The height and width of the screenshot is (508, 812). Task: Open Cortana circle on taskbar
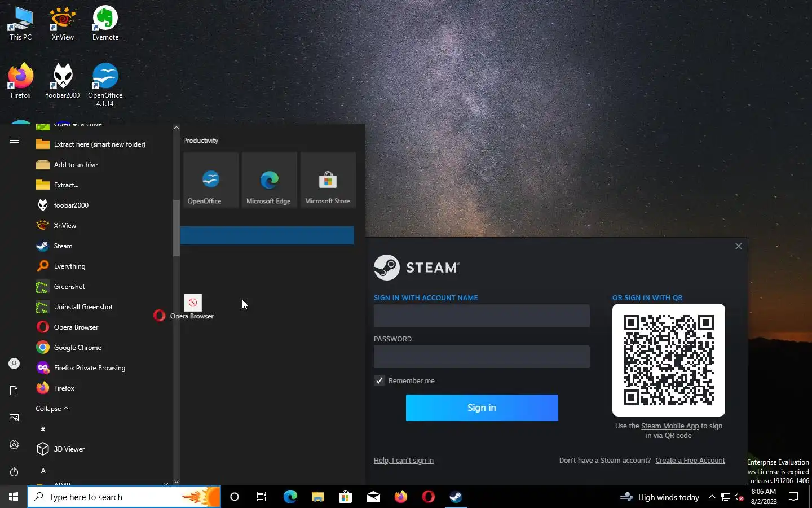point(235,497)
